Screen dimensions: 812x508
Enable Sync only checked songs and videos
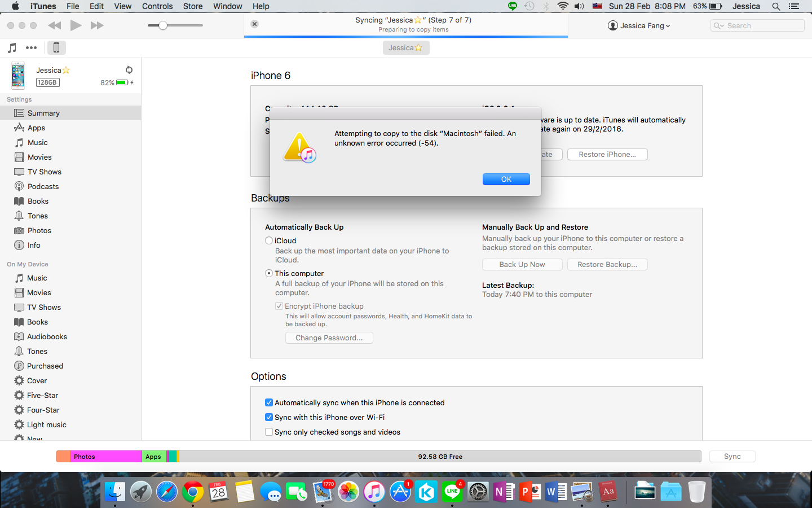(x=269, y=432)
